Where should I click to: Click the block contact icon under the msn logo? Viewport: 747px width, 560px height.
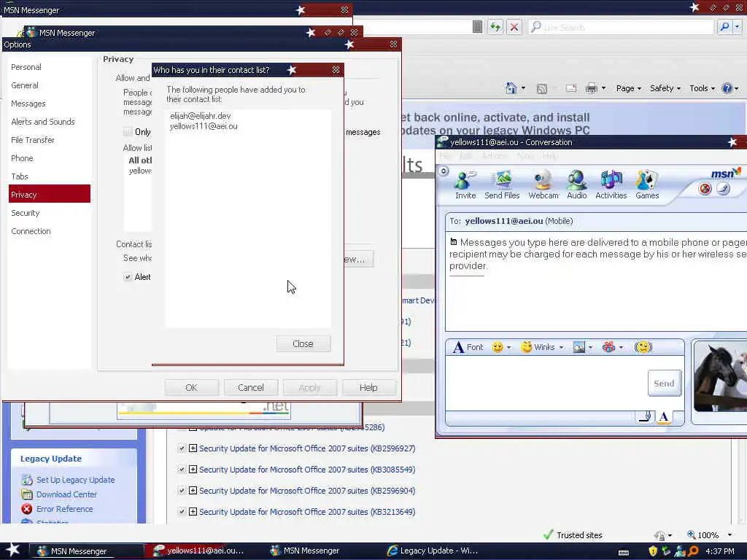click(705, 189)
